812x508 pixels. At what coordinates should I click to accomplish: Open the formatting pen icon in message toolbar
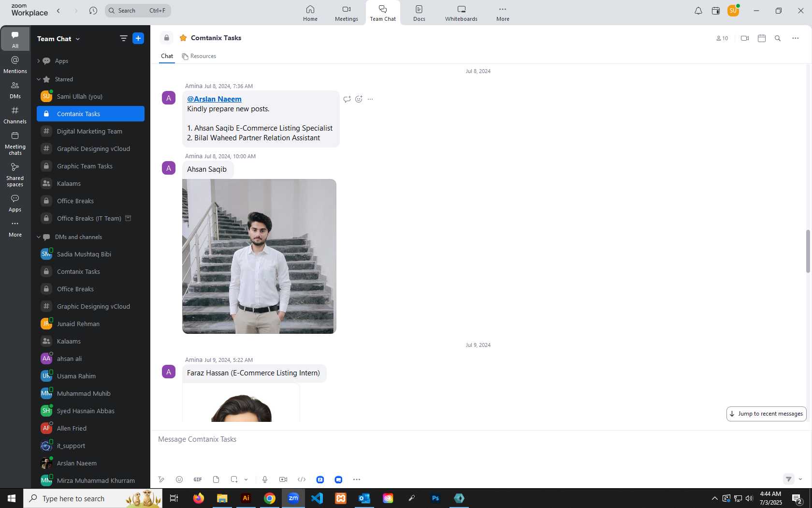click(x=161, y=479)
